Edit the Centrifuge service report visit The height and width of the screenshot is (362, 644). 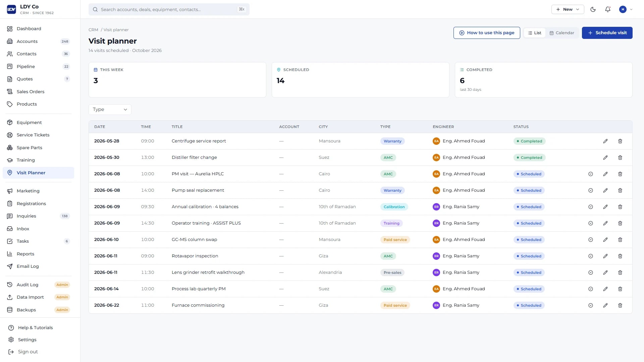click(605, 141)
